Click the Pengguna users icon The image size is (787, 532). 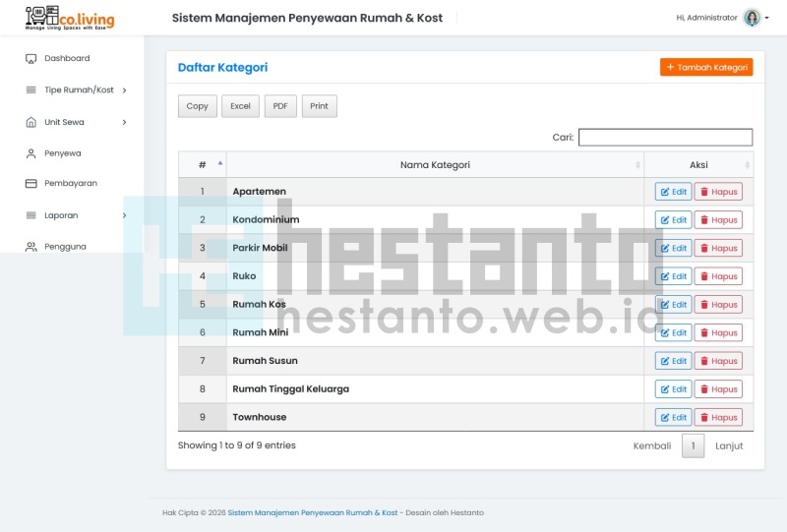click(x=31, y=247)
